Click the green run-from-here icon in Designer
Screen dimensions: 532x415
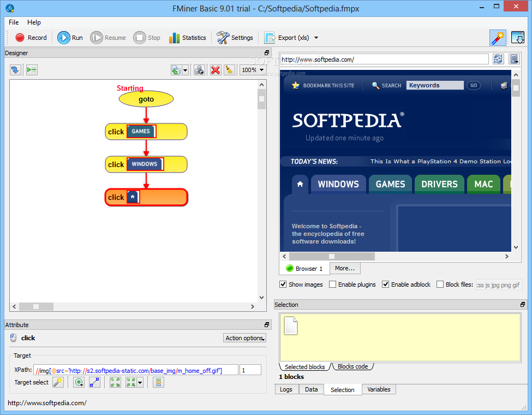coord(32,70)
